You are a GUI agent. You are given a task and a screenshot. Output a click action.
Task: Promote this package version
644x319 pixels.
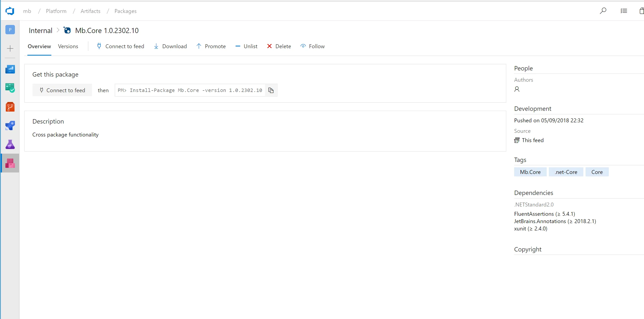(x=211, y=46)
